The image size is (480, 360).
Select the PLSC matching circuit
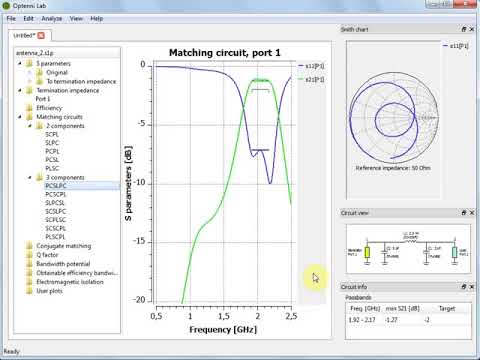[52, 168]
